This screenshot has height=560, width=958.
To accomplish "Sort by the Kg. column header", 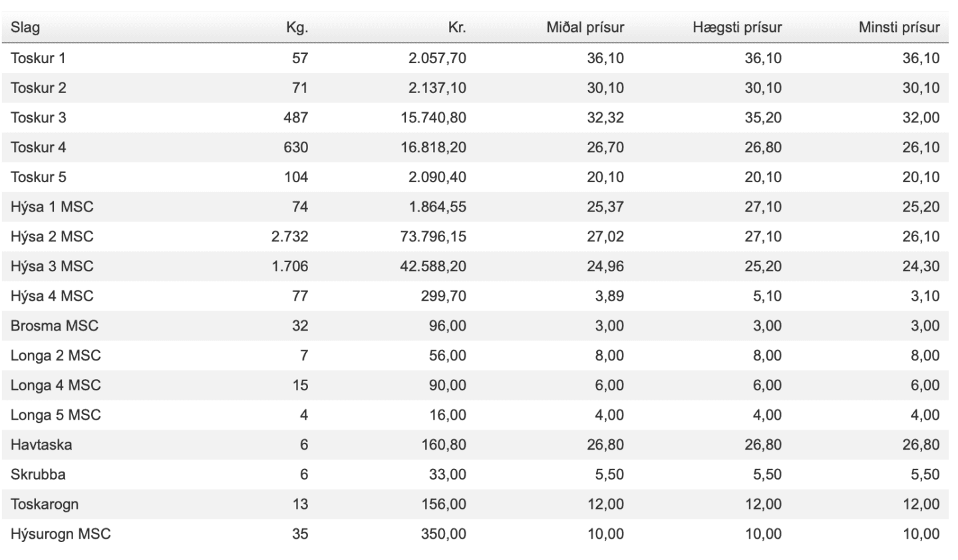I will pyautogui.click(x=297, y=28).
